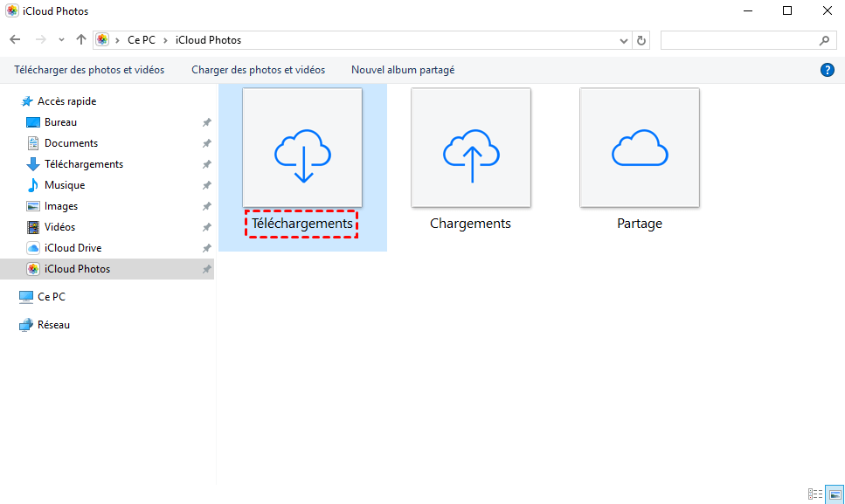The width and height of the screenshot is (845, 504).
Task: Click the iCloud Photos icon in address bar
Action: [102, 40]
